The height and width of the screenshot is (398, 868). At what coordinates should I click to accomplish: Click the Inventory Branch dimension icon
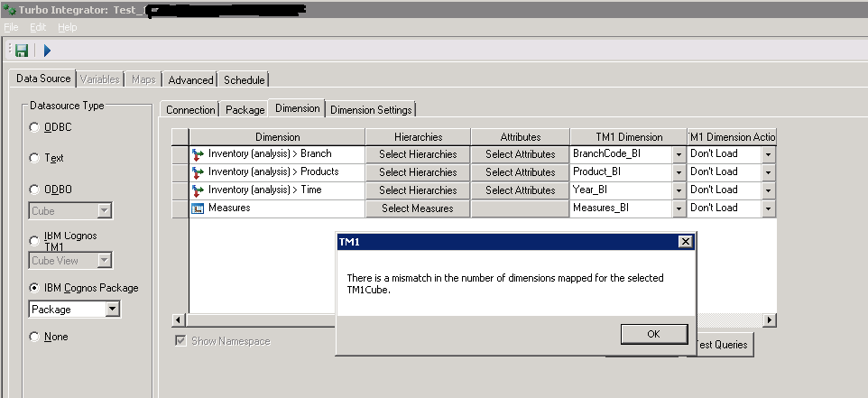click(x=198, y=154)
